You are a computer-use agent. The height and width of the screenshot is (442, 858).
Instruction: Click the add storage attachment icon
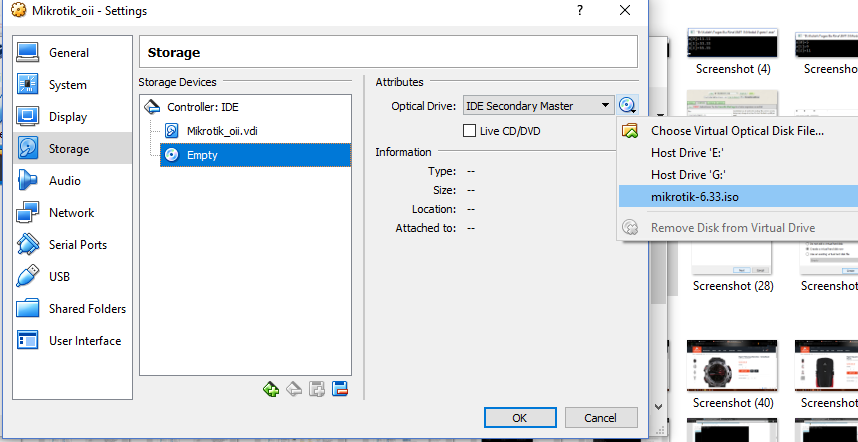coord(317,389)
